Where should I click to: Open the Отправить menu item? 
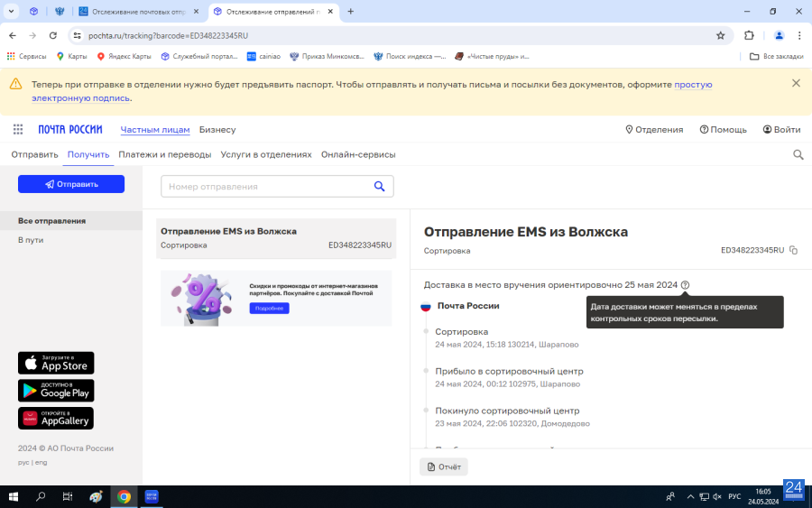(34, 154)
